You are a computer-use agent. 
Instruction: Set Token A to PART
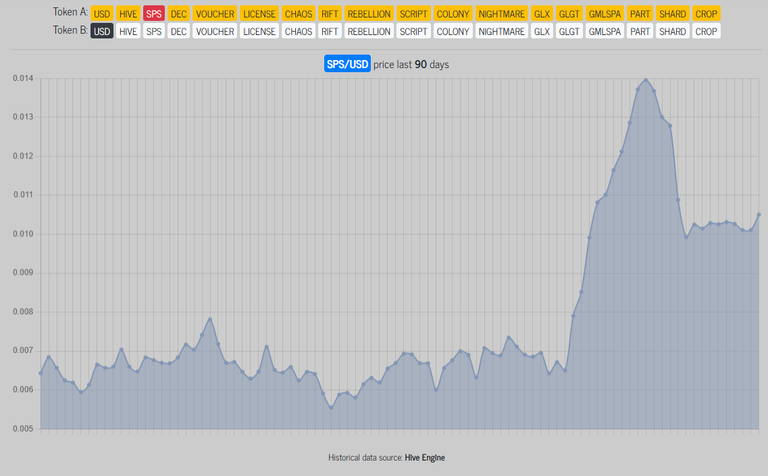[640, 14]
